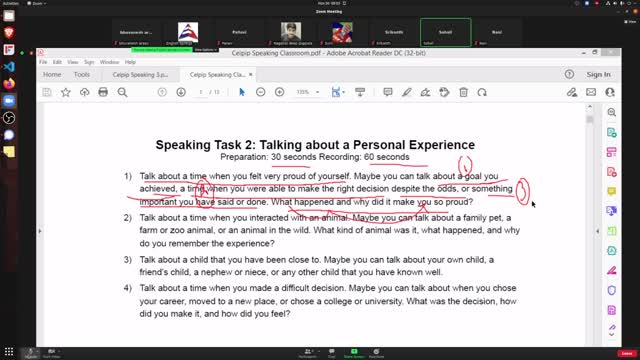The height and width of the screenshot is (360, 640).
Task: Click the stamp tool icon
Action: click(x=444, y=92)
